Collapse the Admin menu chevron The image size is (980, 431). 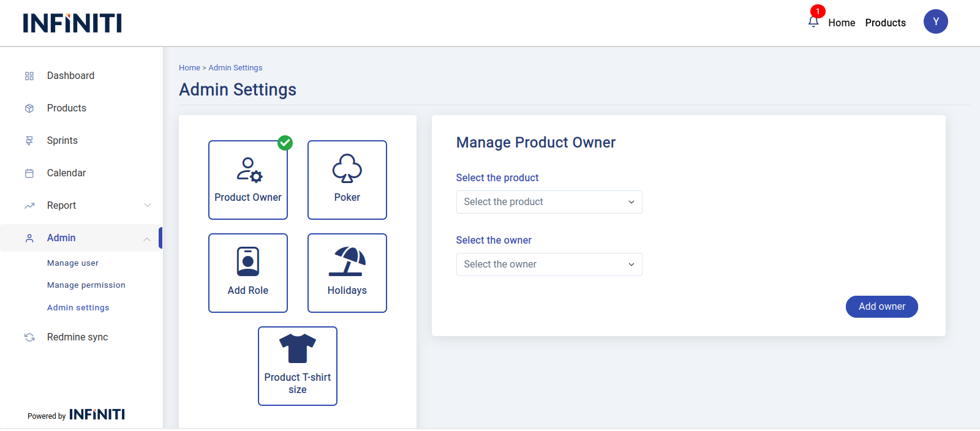point(147,239)
